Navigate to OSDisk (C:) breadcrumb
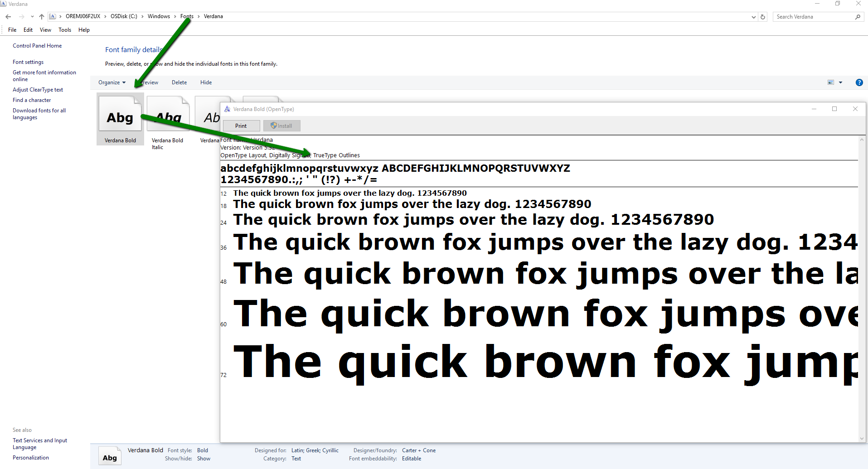 tap(124, 16)
